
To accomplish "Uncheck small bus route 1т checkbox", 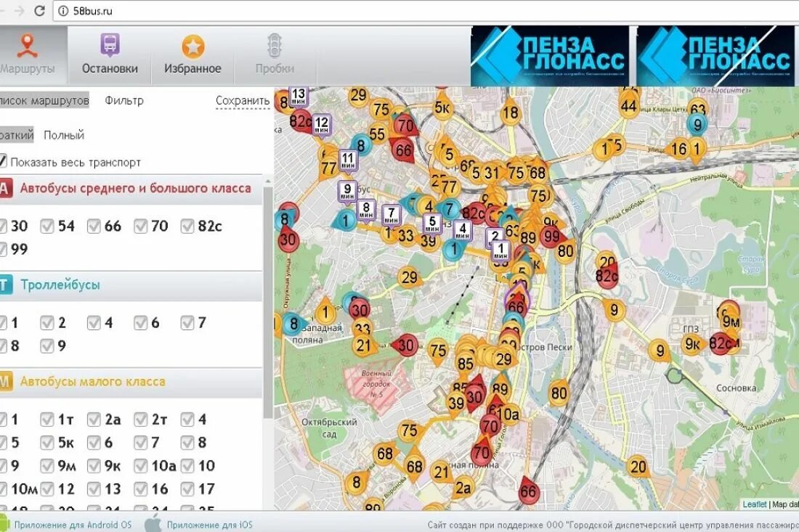I will 47,420.
